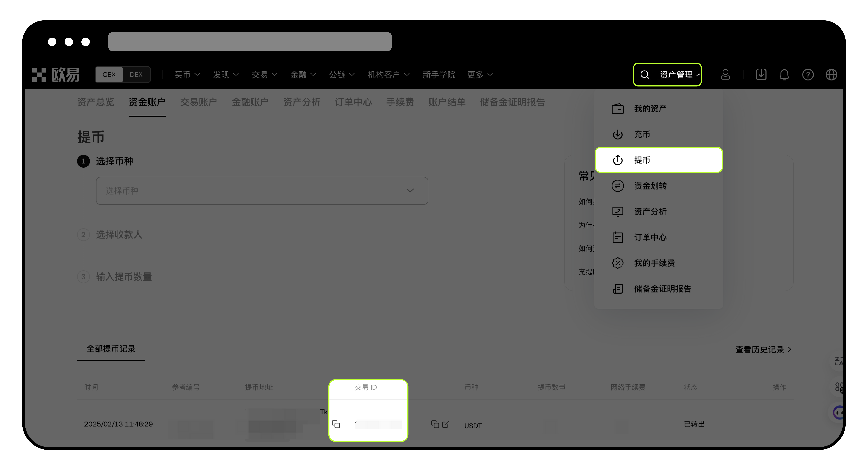The width and height of the screenshot is (868, 456).
Task: Open the notifications bell icon
Action: [784, 74]
